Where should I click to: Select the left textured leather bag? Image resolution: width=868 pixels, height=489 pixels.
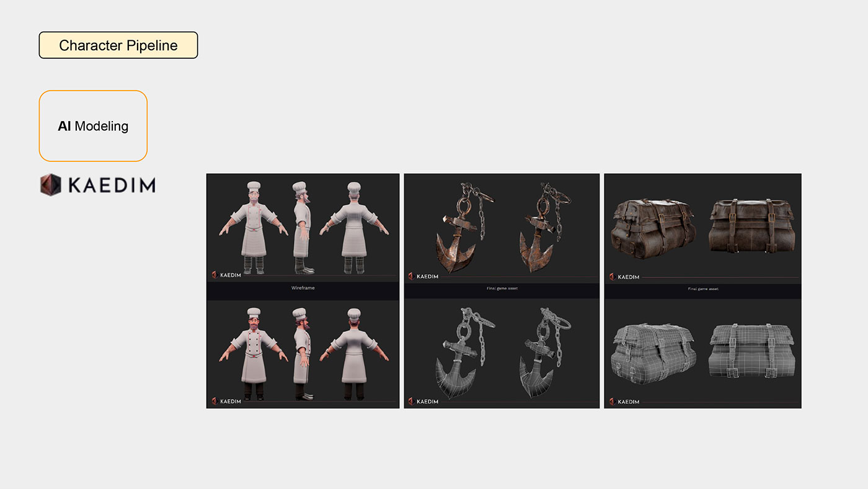653,228
